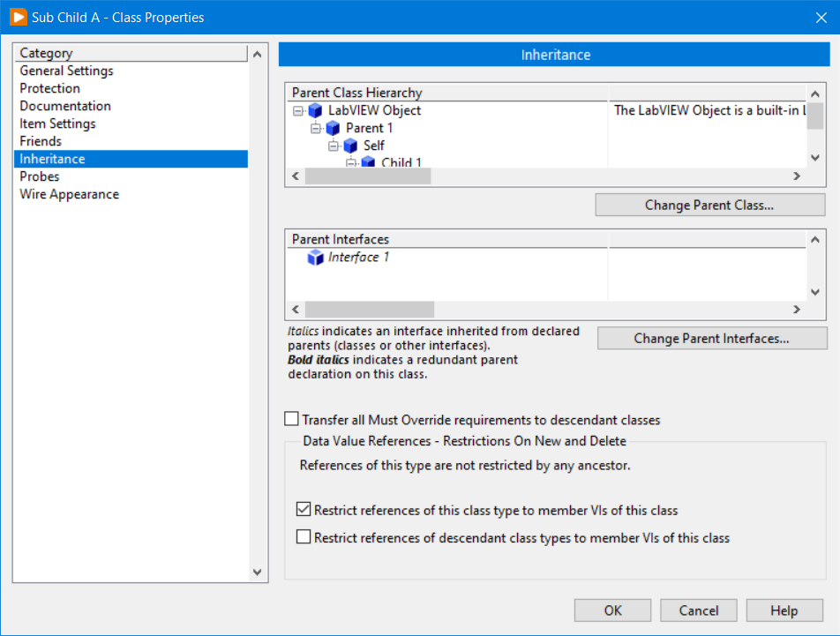Image resolution: width=840 pixels, height=636 pixels.
Task: Click scroll up arrow in Parent Class Hierarchy
Action: (x=815, y=94)
